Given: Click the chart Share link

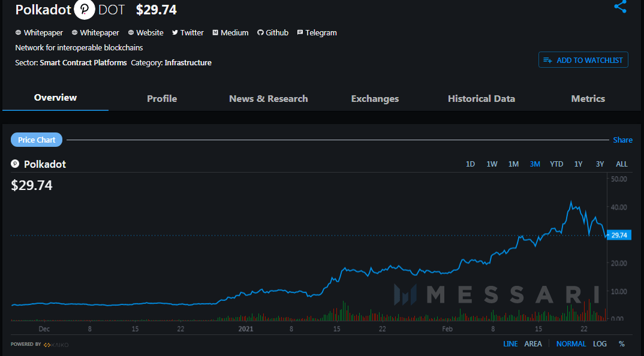Looking at the screenshot, I should point(622,140).
